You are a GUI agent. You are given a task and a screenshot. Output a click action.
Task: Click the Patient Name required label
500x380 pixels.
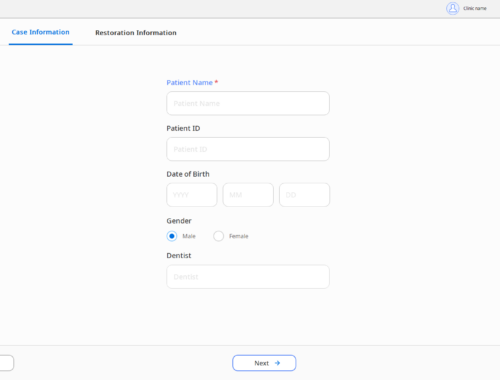pyautogui.click(x=192, y=83)
